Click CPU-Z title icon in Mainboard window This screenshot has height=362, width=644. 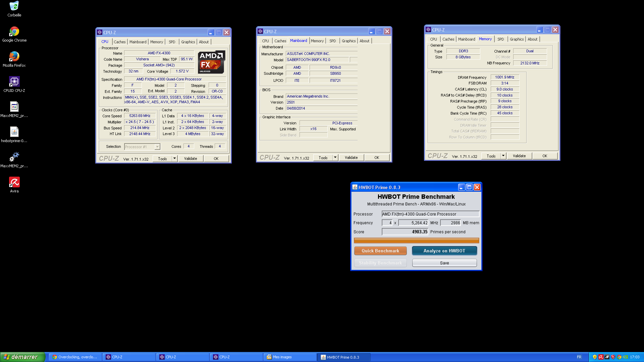tap(260, 31)
